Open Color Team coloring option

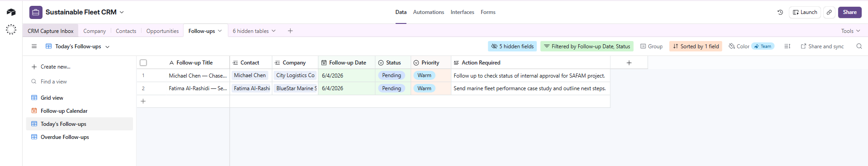pyautogui.click(x=751, y=46)
